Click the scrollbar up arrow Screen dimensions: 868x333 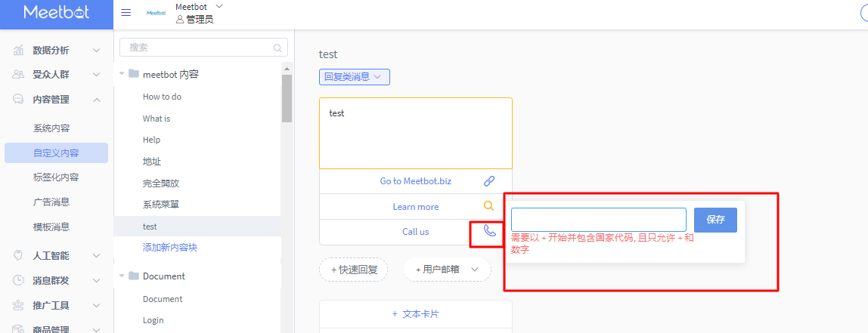coord(287,69)
